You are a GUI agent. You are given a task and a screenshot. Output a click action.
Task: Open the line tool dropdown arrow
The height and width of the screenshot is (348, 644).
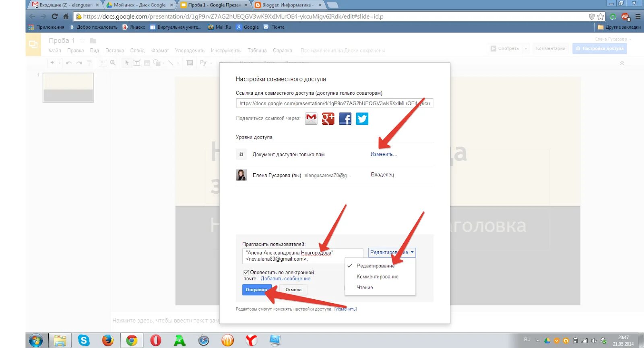178,63
